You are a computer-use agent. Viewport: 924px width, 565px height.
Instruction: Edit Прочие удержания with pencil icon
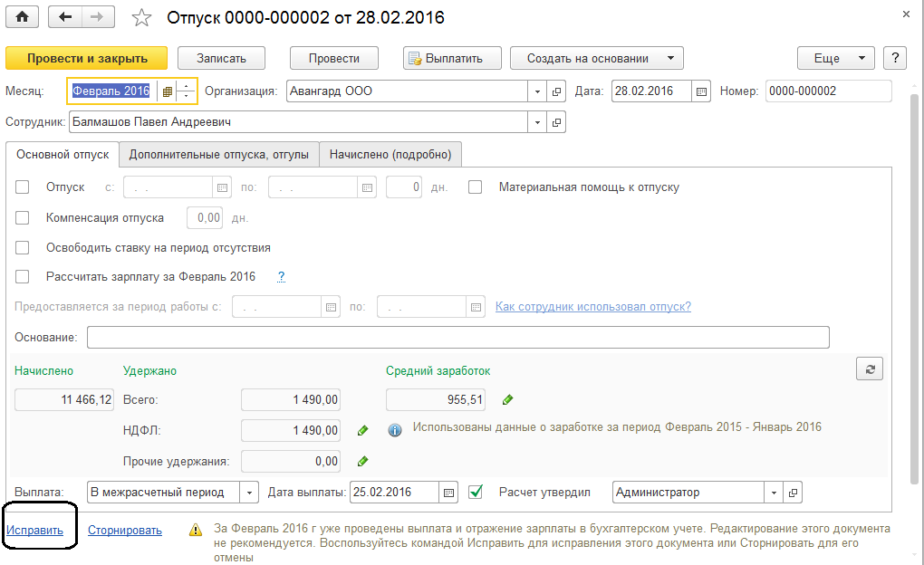click(363, 461)
